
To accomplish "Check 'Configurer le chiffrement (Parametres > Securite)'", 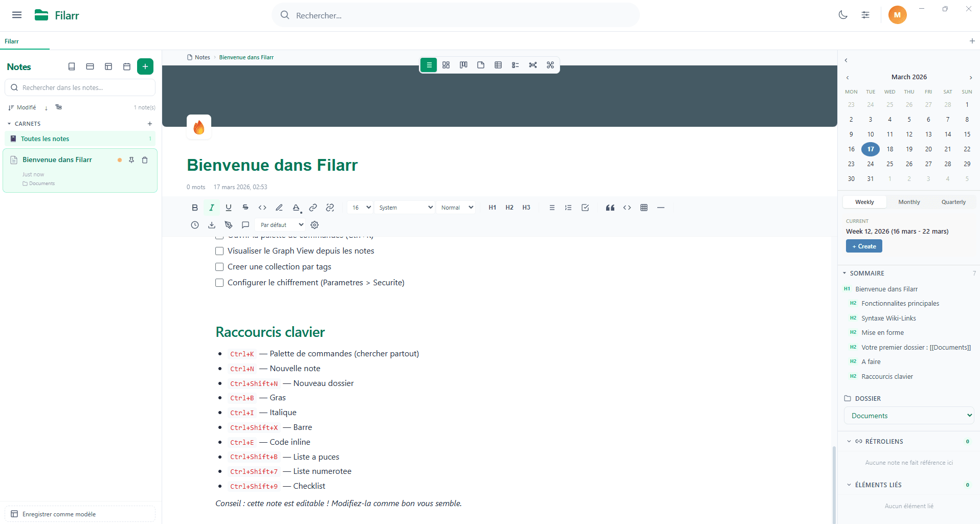I will pyautogui.click(x=219, y=283).
